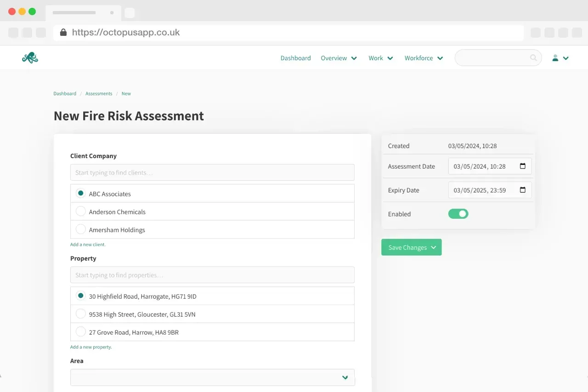Screen dimensions: 588x392
Task: Expand the Area dropdown
Action: pos(345,377)
